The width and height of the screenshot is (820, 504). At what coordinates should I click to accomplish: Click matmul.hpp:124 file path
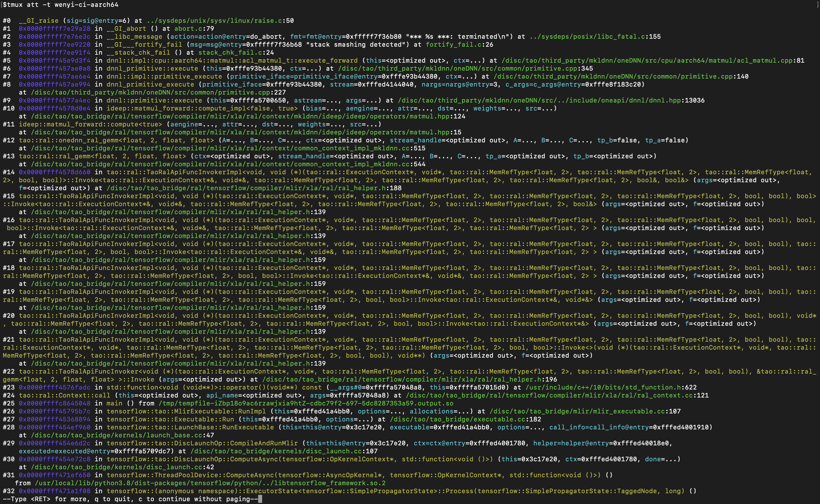[248, 117]
